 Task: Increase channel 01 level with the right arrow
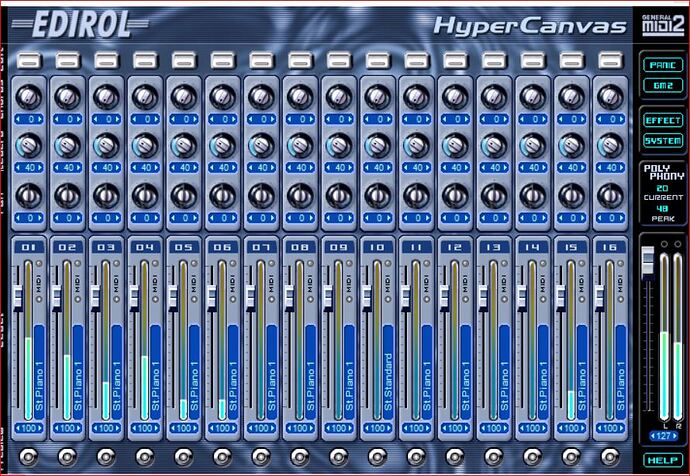[40, 428]
